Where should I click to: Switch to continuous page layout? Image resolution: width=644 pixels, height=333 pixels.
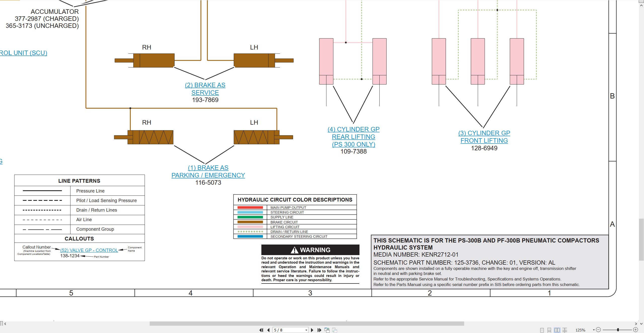point(549,330)
